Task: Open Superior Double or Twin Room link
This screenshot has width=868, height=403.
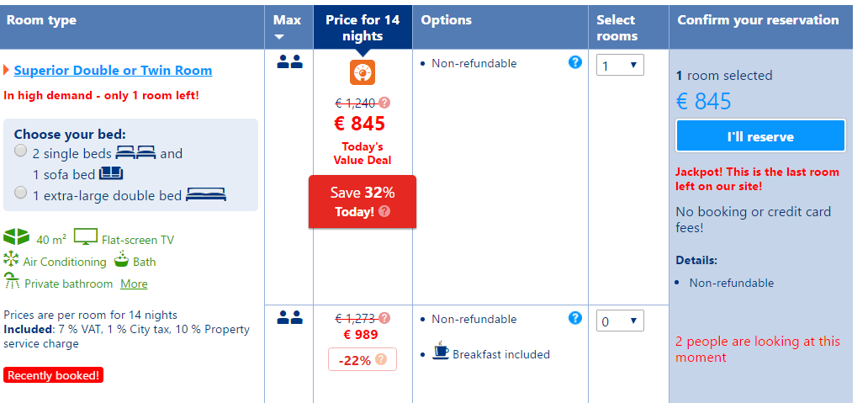Action: 113,71
